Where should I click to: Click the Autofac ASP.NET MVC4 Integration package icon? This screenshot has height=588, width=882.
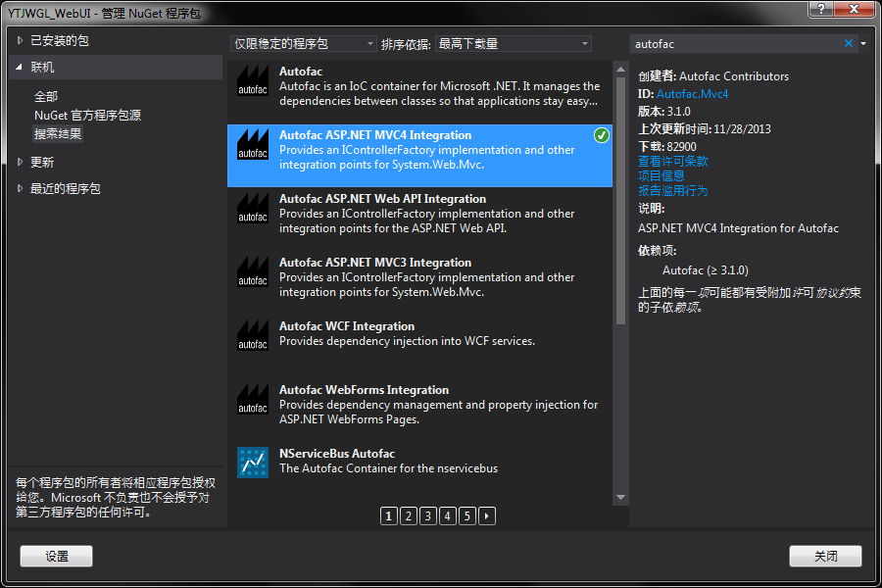click(x=253, y=145)
